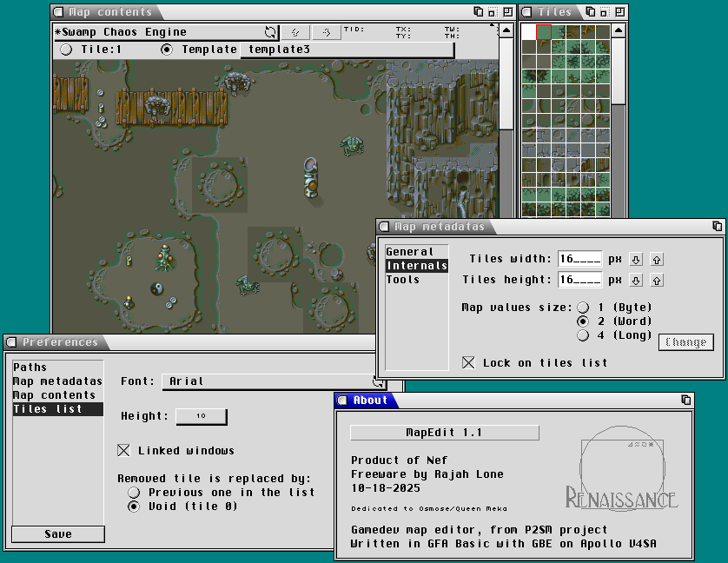This screenshot has height=563, width=728.
Task: Open the template3 template selector
Action: coord(346,50)
